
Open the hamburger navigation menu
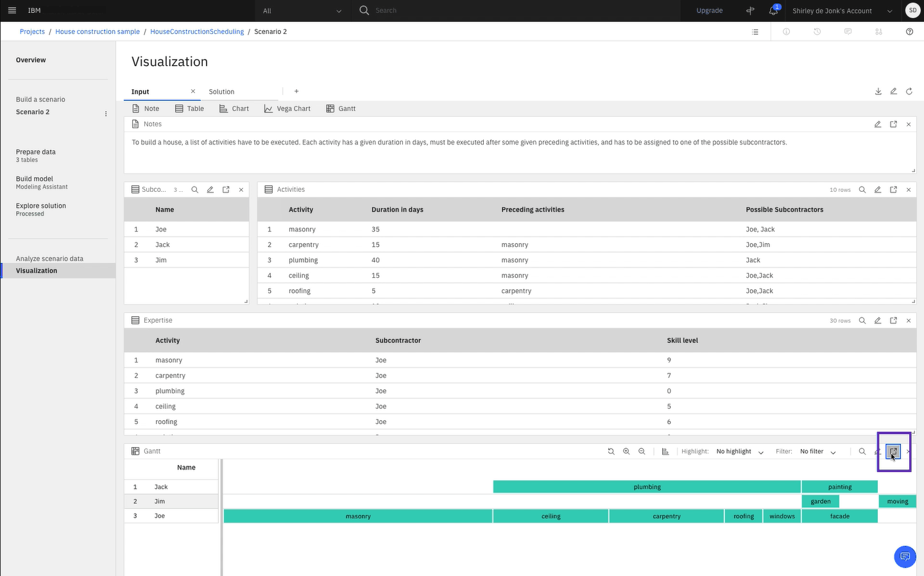pos(12,10)
